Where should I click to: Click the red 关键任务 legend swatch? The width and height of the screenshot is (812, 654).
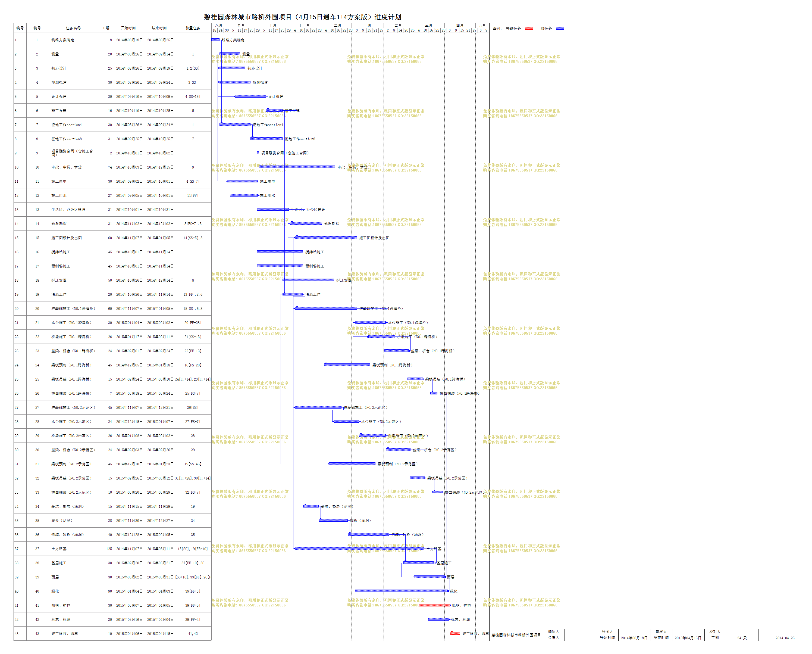click(529, 28)
